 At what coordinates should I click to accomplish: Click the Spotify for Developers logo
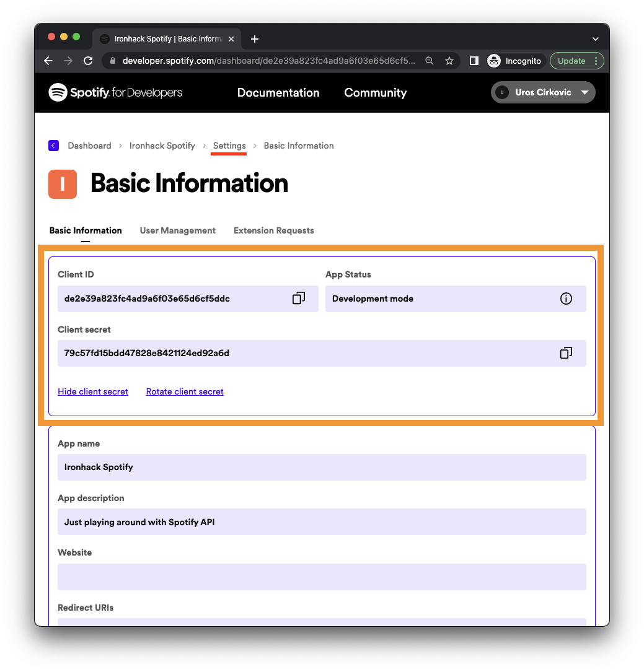115,92
